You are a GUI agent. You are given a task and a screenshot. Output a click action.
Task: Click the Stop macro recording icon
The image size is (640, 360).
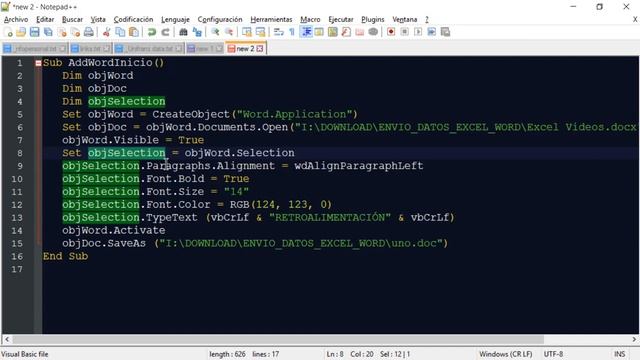[404, 32]
